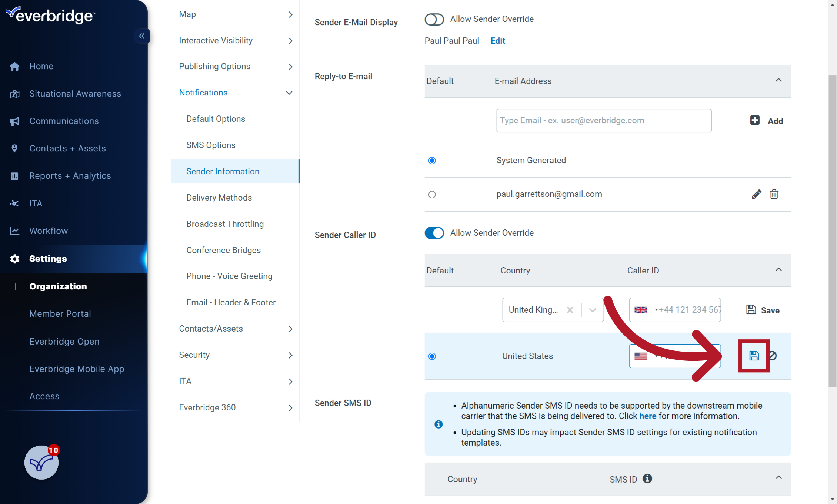Open Delivery Methods submenu item
837x504 pixels.
219,198
